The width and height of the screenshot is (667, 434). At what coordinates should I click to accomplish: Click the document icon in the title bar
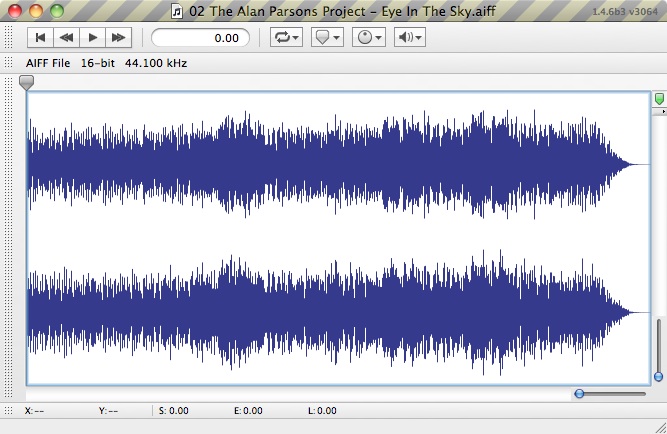tap(177, 11)
